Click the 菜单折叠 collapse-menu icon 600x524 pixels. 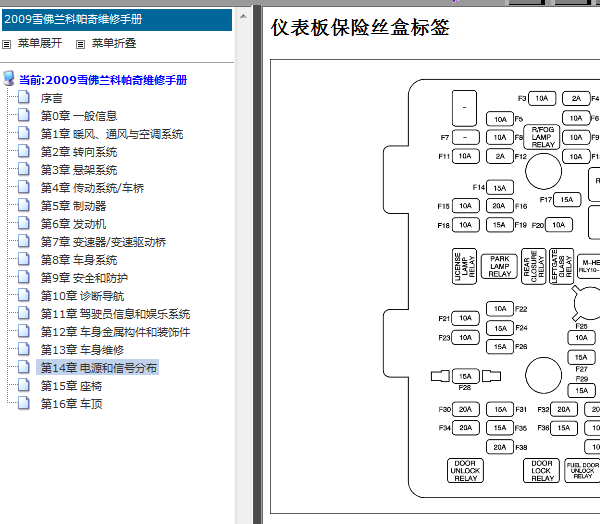click(x=80, y=44)
